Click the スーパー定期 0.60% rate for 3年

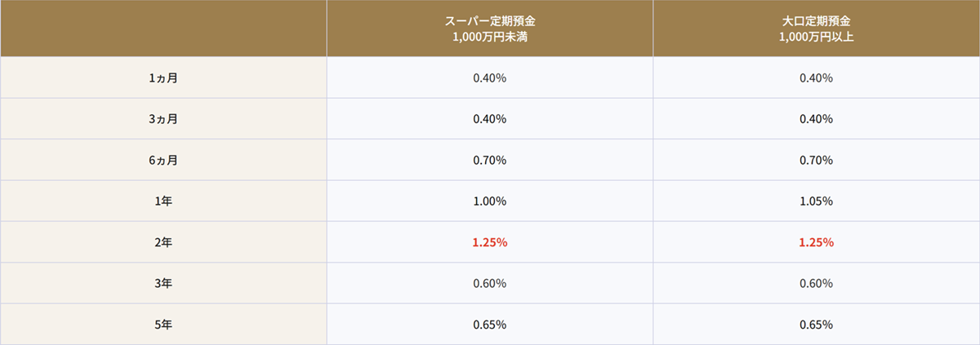click(490, 283)
